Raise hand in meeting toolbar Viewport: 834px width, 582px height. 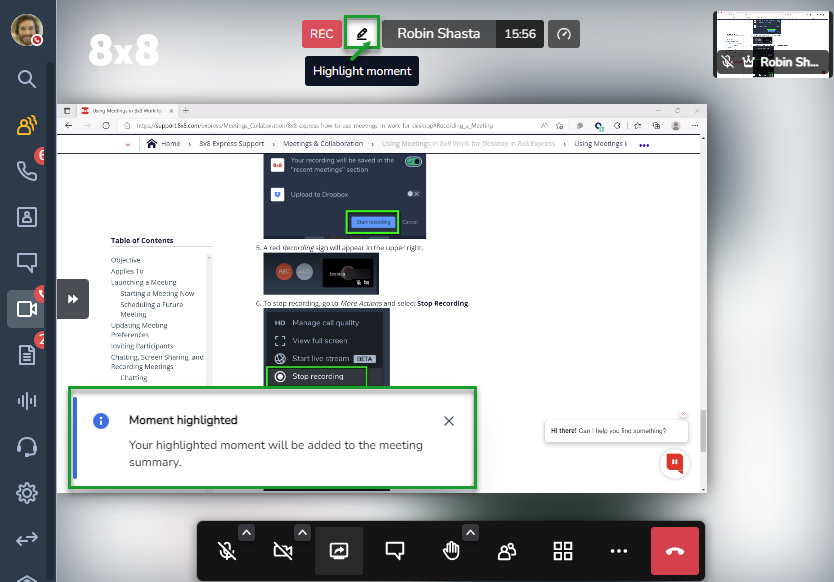(x=451, y=551)
